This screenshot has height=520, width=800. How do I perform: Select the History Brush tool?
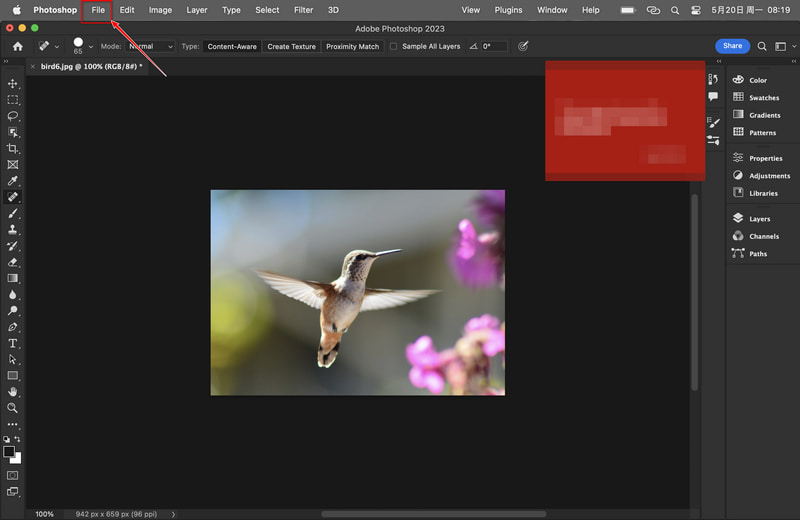point(12,246)
